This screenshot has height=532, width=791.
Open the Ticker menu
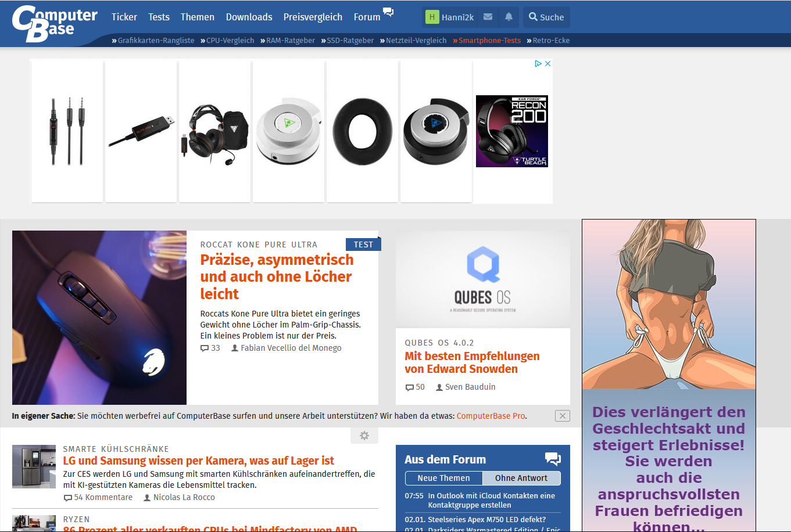[124, 17]
